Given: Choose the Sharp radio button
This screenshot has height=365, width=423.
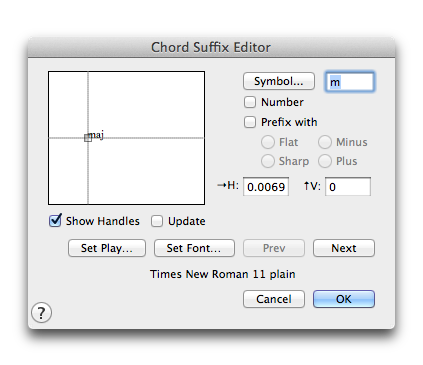Looking at the screenshot, I should coord(268,161).
